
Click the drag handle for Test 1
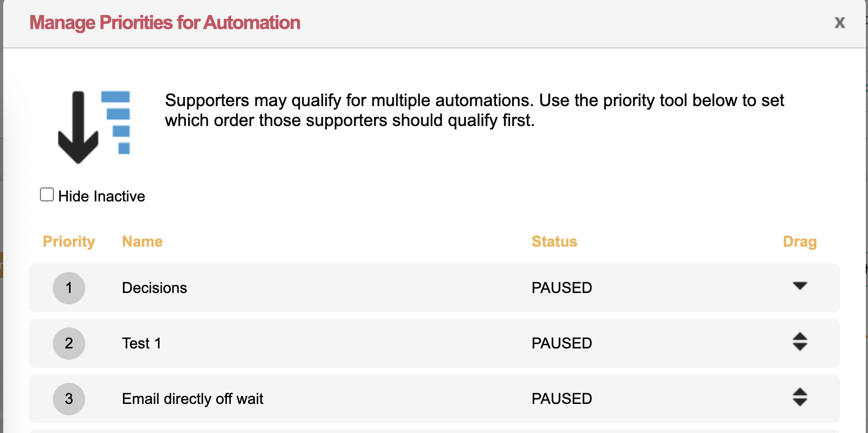point(800,342)
